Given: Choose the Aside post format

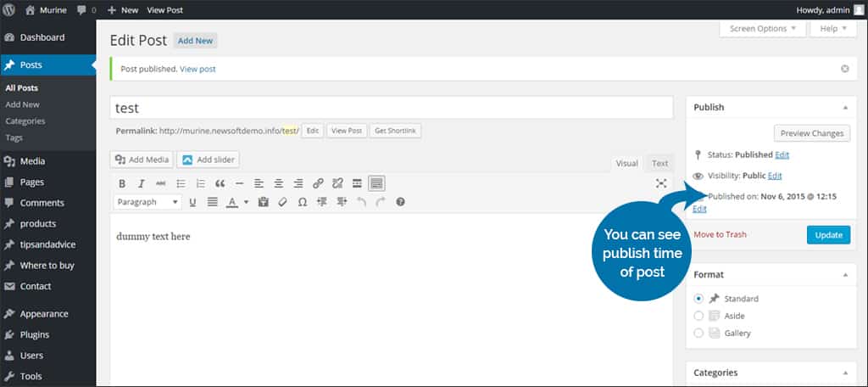Looking at the screenshot, I should 698,316.
